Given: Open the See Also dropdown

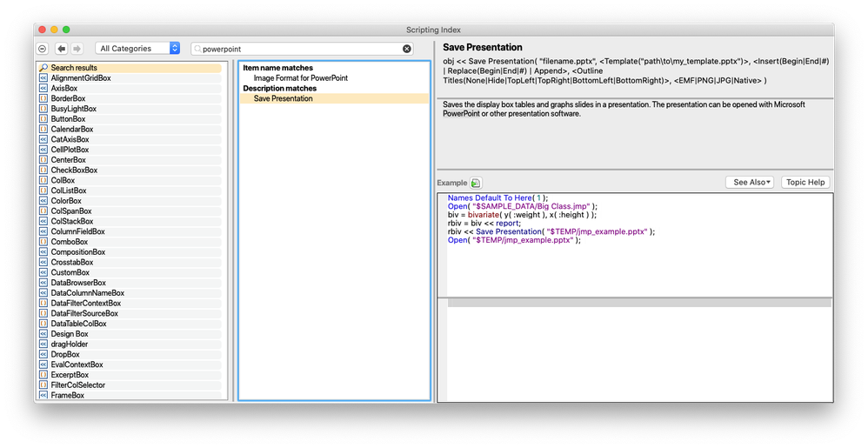Looking at the screenshot, I should [750, 182].
